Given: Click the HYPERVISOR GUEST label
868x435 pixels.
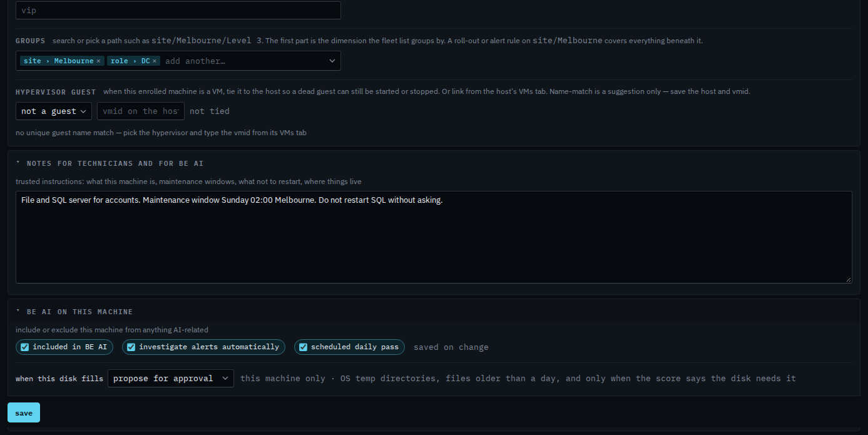Looking at the screenshot, I should [x=56, y=92].
